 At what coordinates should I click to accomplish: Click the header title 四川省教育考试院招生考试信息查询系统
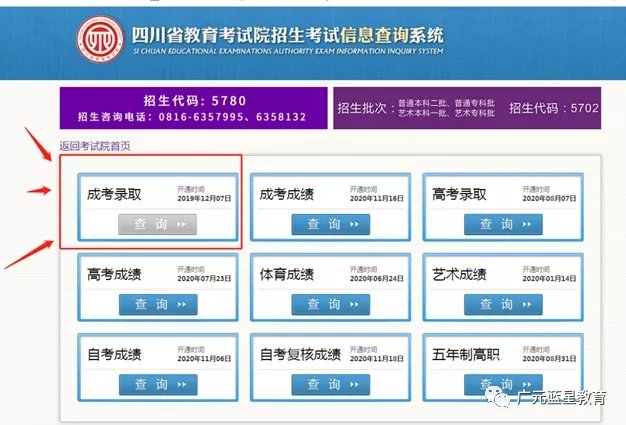click(x=287, y=35)
